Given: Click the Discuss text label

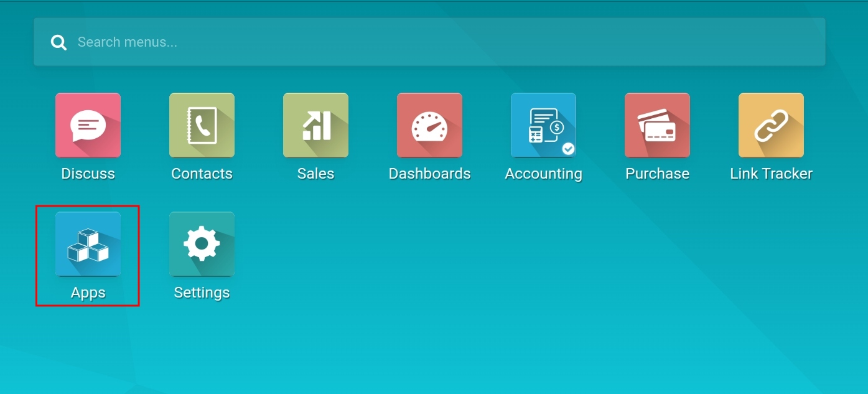Looking at the screenshot, I should point(88,174).
